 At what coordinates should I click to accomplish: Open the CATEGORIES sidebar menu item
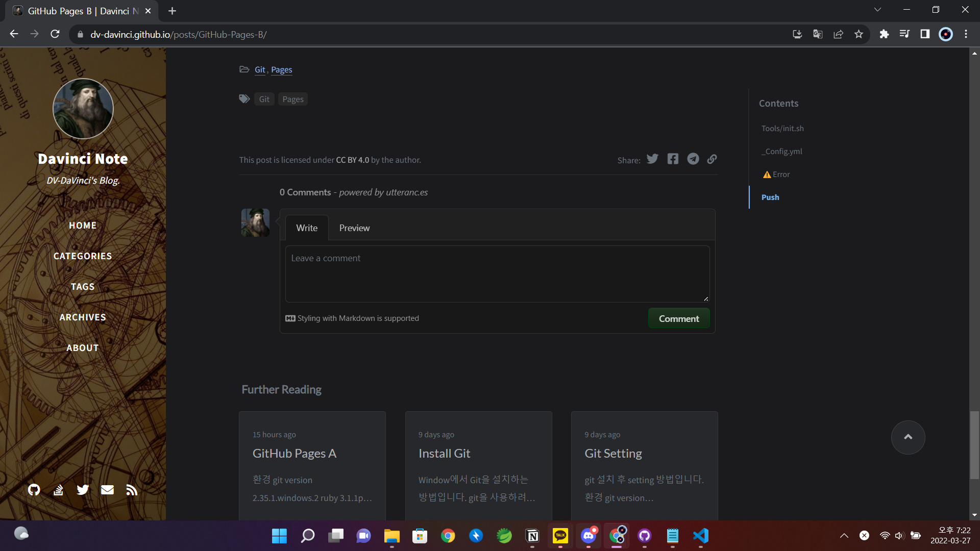click(x=83, y=256)
